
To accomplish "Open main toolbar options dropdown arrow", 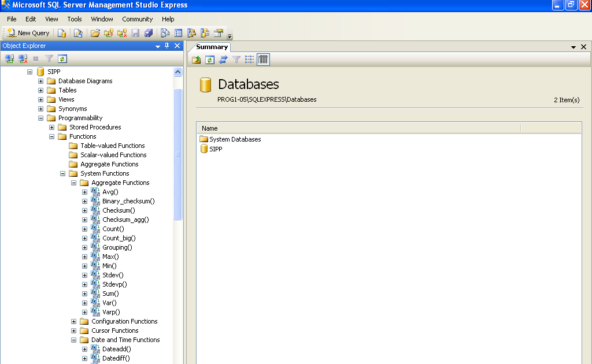I will (230, 36).
